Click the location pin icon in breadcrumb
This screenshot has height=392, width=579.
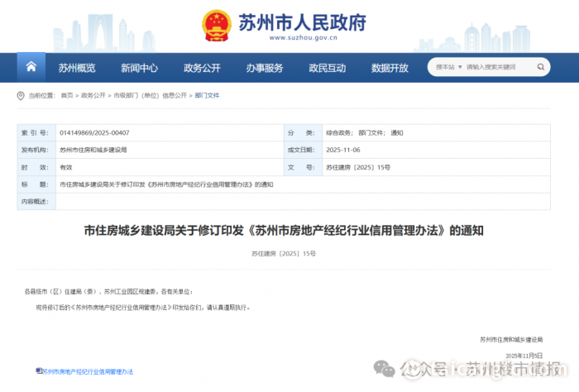pyautogui.click(x=21, y=96)
